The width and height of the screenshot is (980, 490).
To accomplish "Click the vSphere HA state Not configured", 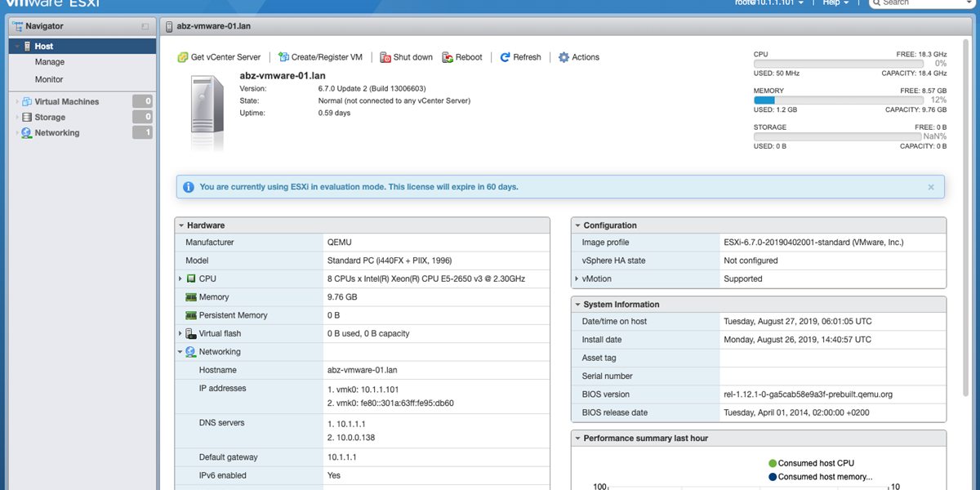I will [751, 261].
